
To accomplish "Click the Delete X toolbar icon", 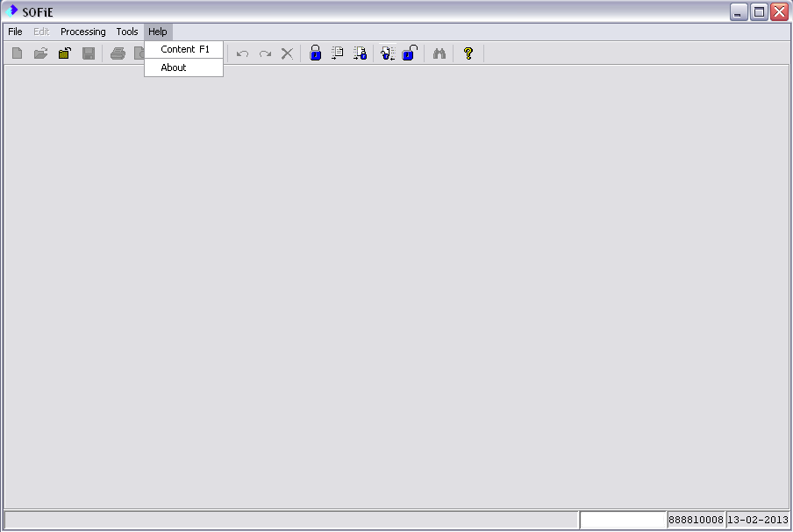I will pos(287,53).
